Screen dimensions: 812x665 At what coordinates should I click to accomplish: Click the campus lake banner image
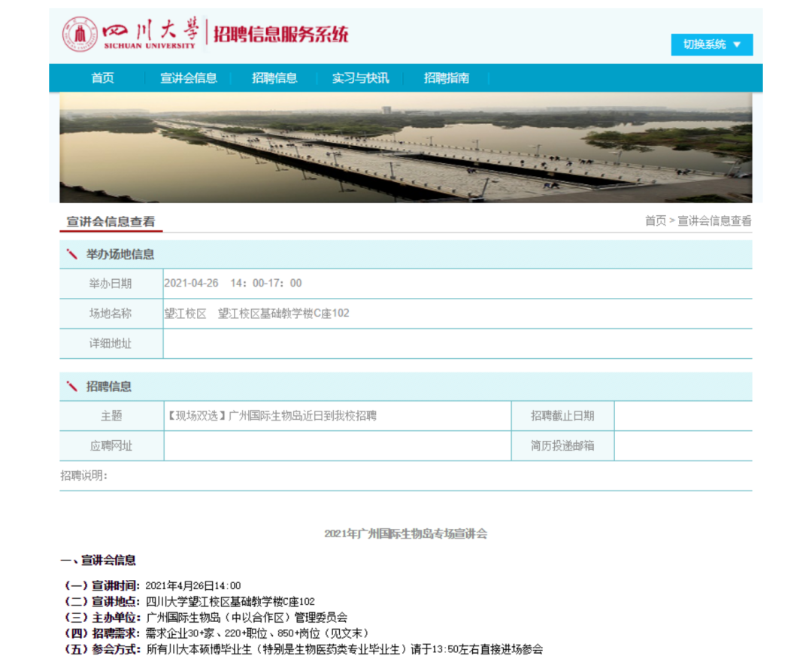point(405,147)
